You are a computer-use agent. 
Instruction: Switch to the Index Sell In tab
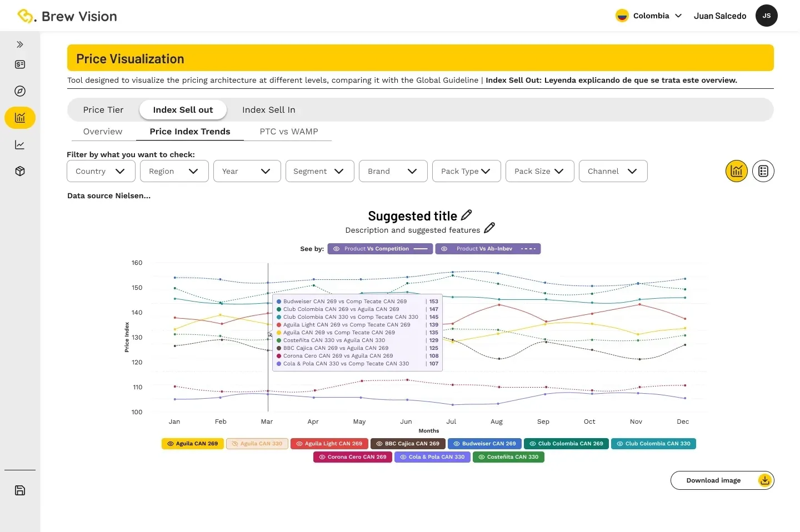pos(269,110)
